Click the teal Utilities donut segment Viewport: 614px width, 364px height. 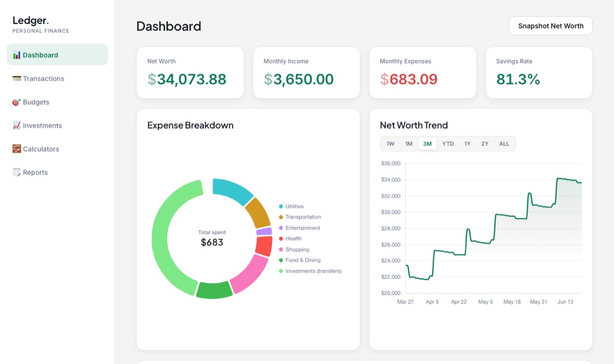tap(231, 190)
